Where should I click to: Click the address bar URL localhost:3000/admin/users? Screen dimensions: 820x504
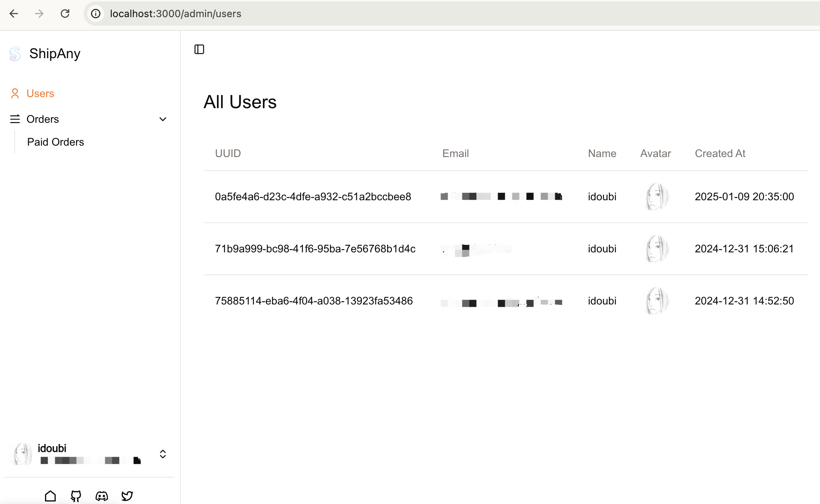pos(175,14)
